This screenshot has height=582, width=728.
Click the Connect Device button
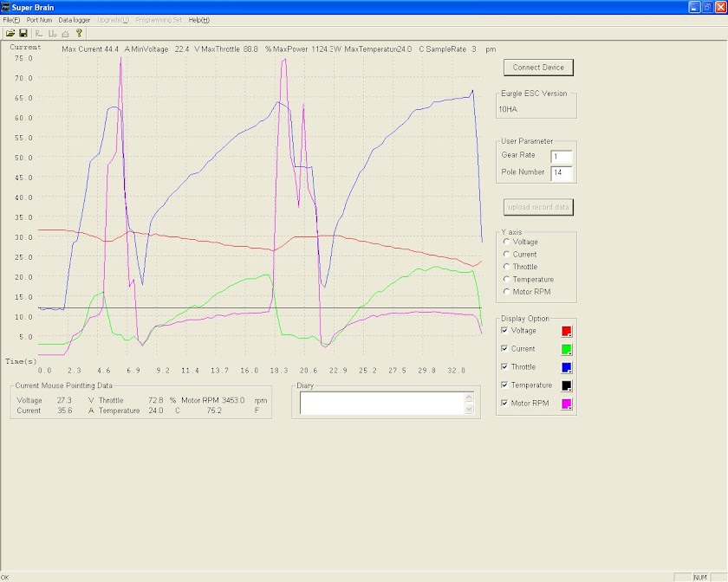[538, 68]
